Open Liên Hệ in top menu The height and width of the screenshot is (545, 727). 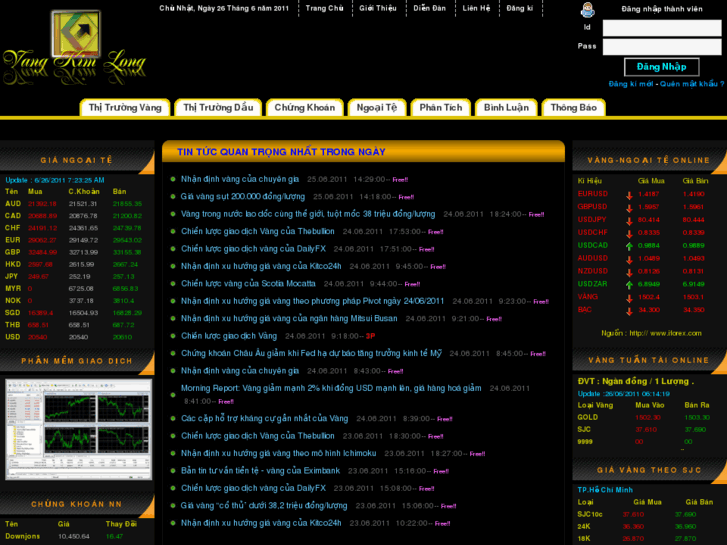pos(476,8)
